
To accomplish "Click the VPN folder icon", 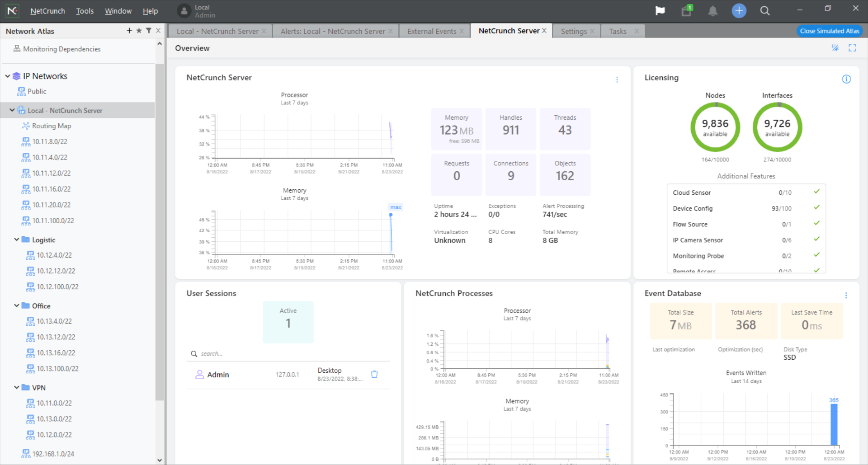I will (26, 387).
